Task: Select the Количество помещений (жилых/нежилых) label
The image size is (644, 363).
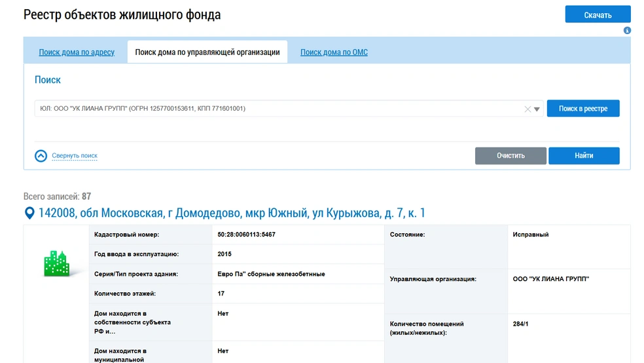Action: [427, 328]
